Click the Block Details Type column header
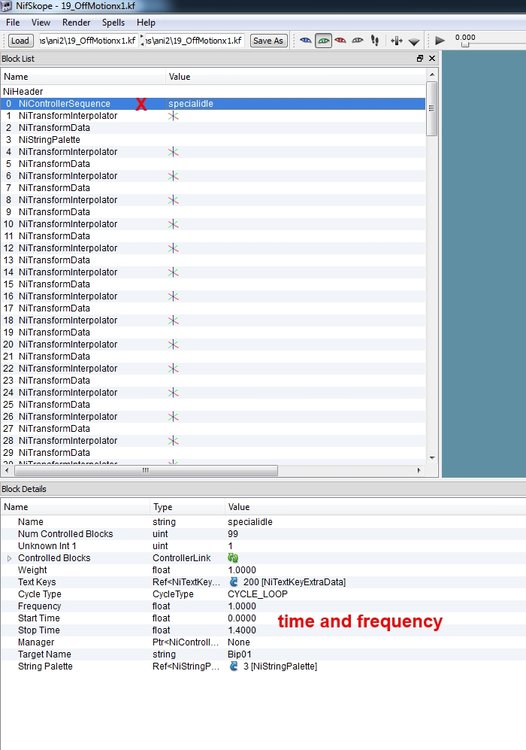526x750 pixels. pos(187,507)
